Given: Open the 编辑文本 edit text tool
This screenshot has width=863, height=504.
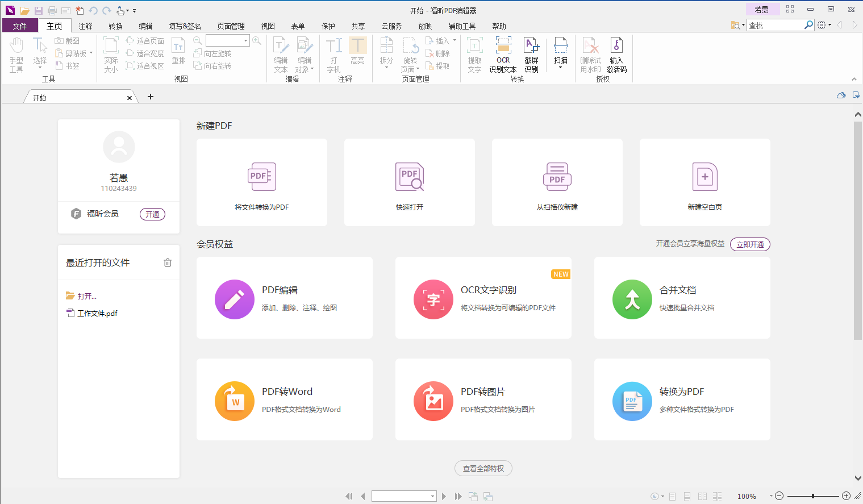Looking at the screenshot, I should [281, 55].
